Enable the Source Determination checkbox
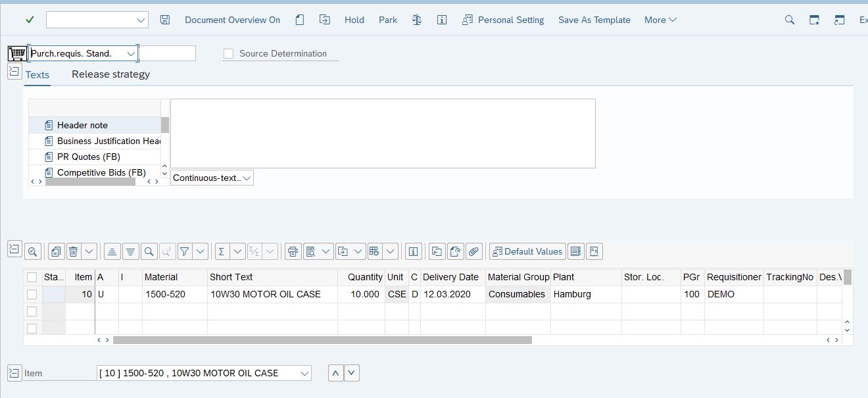Viewport: 868px width, 398px height. tap(229, 54)
